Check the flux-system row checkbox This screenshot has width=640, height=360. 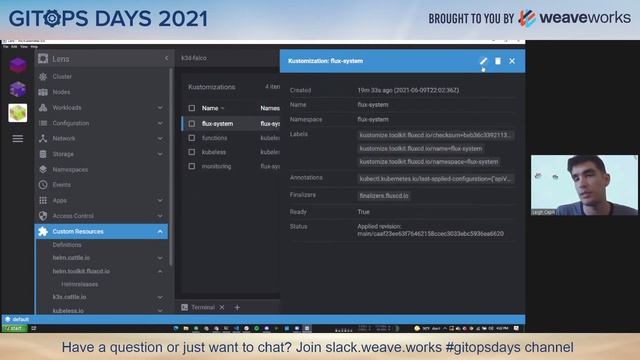pyautogui.click(x=192, y=124)
